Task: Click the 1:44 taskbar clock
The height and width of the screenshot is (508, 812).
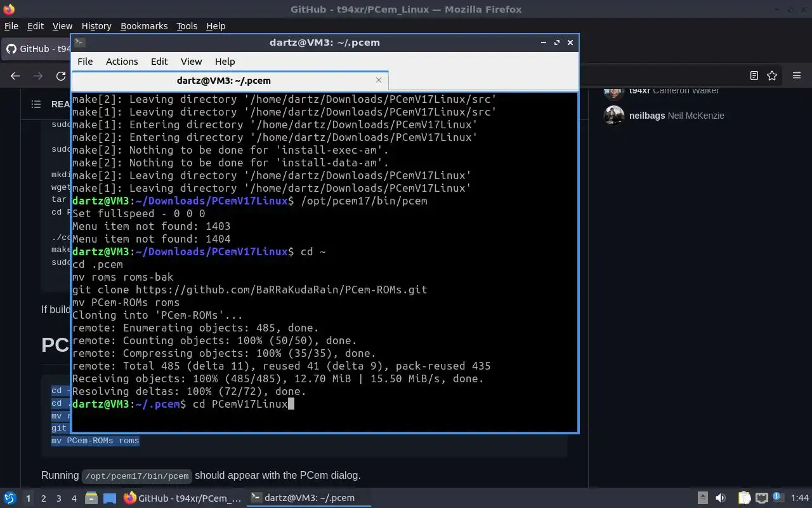Action: click(x=800, y=498)
